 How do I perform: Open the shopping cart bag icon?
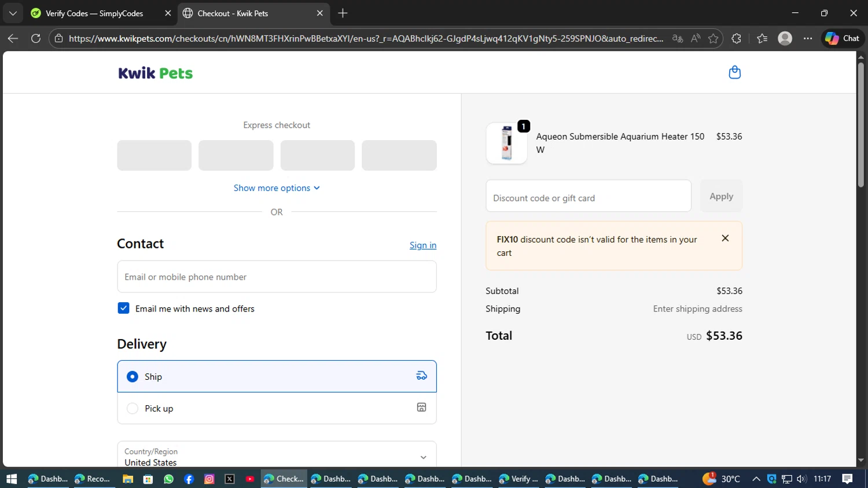pyautogui.click(x=734, y=72)
